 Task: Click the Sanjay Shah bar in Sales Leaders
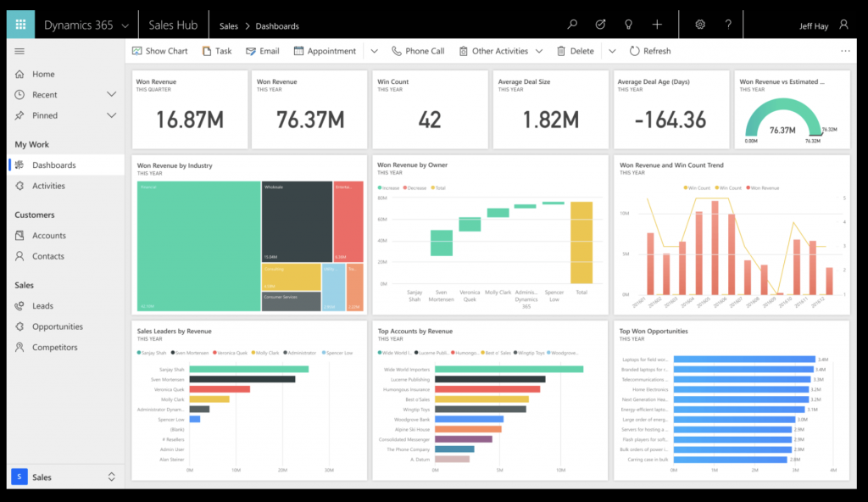point(249,369)
